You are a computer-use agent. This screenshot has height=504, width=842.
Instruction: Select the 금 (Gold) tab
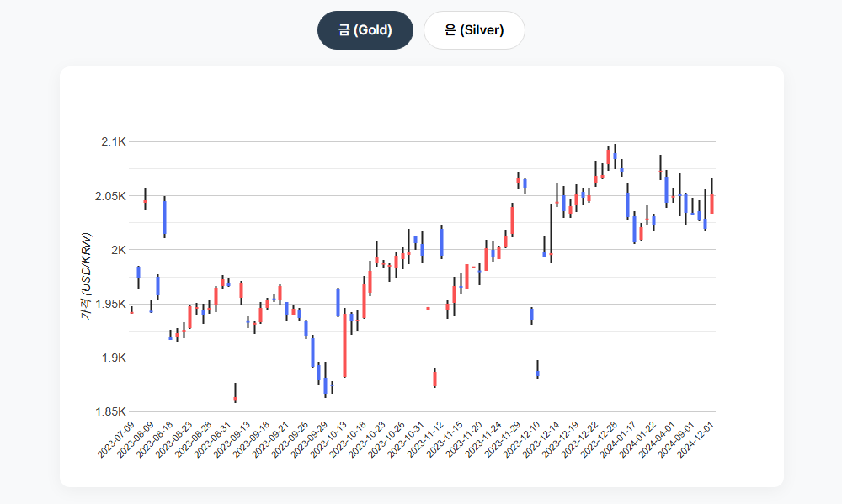[x=365, y=30]
